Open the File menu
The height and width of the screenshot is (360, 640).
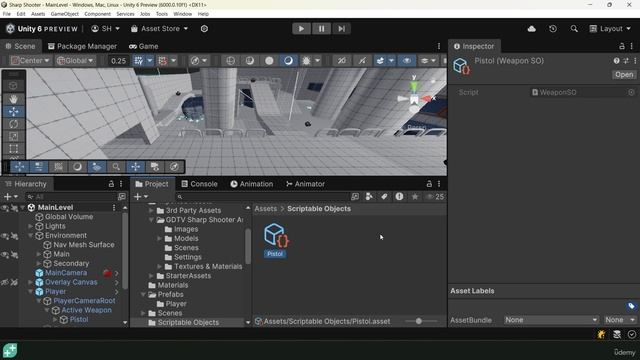[7, 14]
